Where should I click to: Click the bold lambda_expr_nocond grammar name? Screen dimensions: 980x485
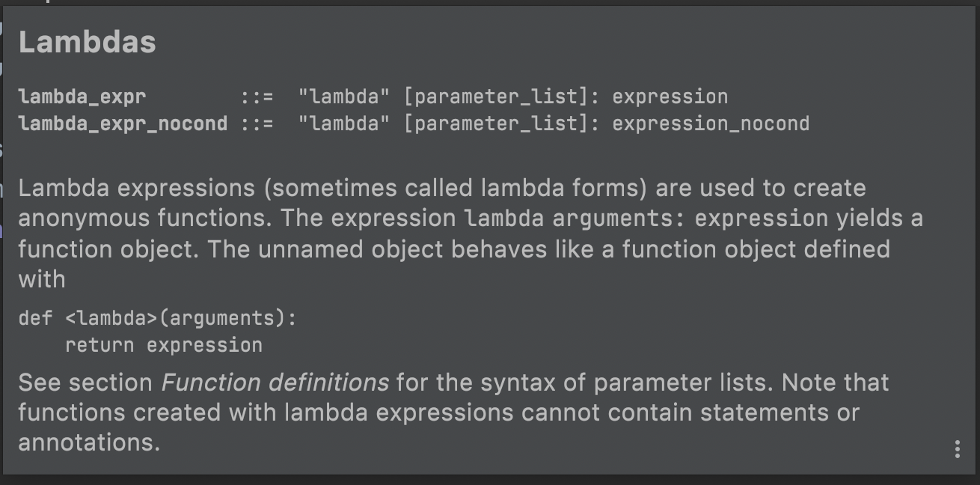click(123, 123)
